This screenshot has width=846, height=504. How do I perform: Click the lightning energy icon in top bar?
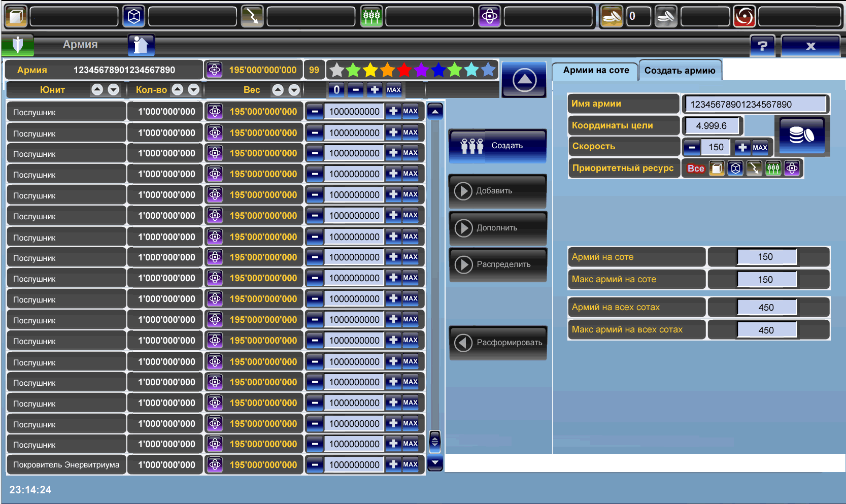coord(252,17)
